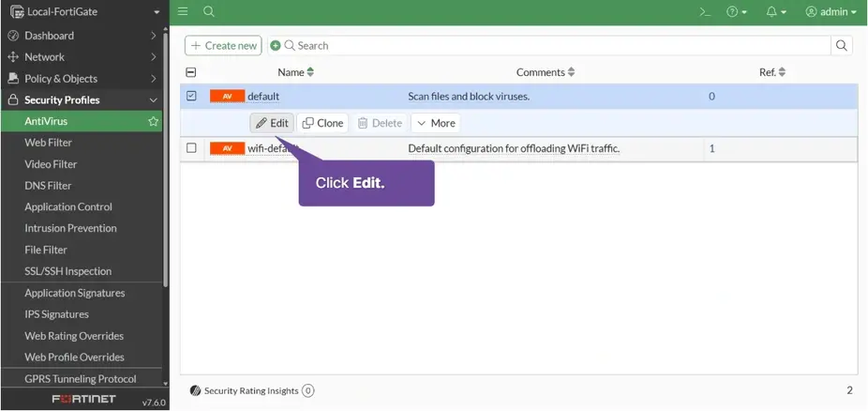This screenshot has width=868, height=411.
Task: Toggle the select-all header checkbox
Action: coord(191,72)
